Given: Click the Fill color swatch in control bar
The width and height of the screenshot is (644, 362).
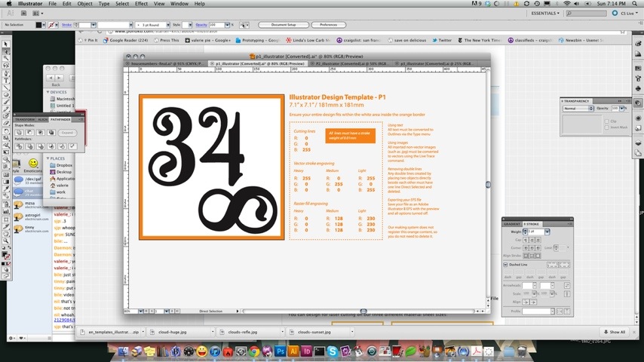Looking at the screenshot, I should [x=38, y=25].
